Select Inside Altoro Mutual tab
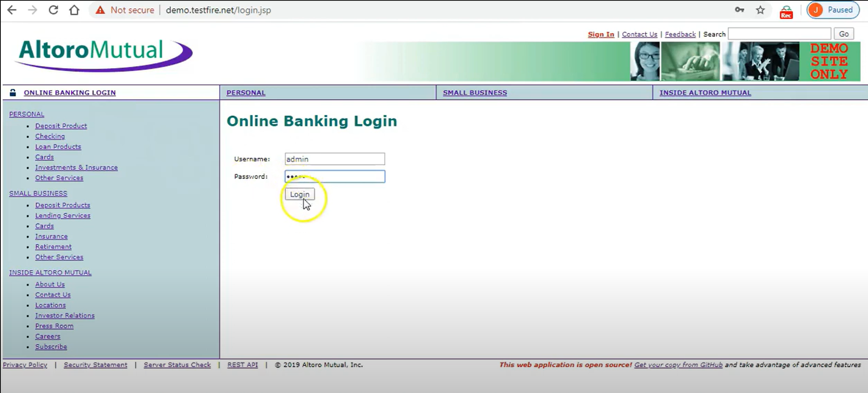 click(705, 93)
